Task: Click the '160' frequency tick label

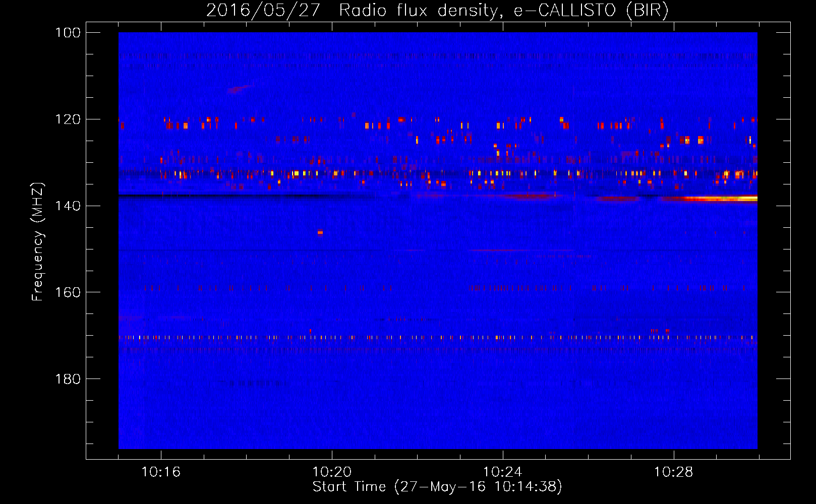Action: (68, 292)
